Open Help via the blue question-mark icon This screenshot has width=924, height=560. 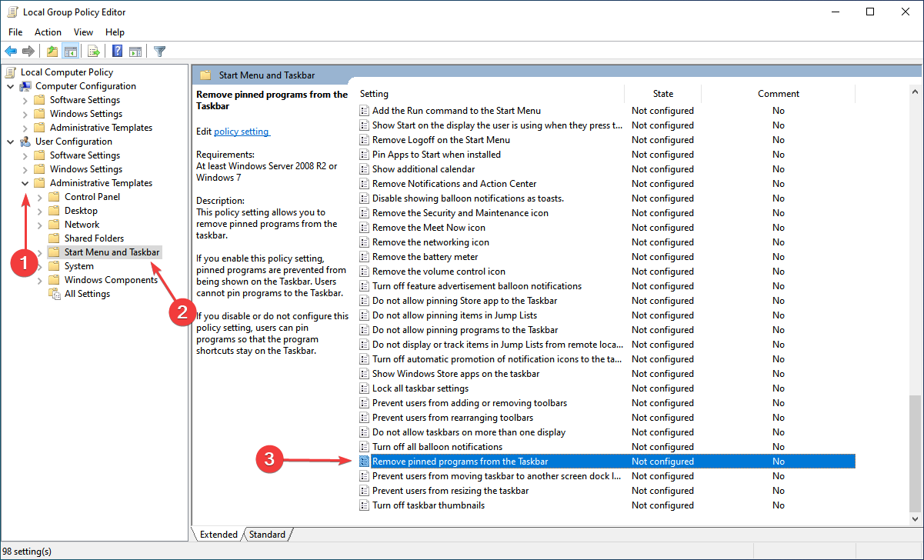117,52
